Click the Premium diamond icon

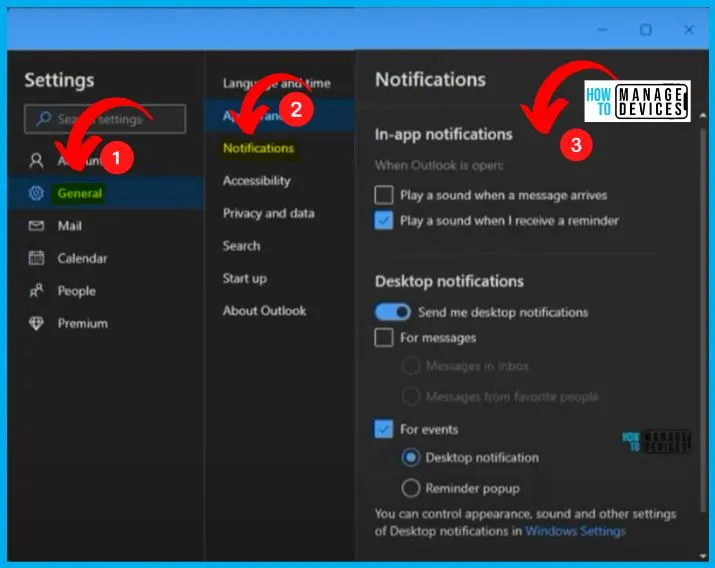36,323
